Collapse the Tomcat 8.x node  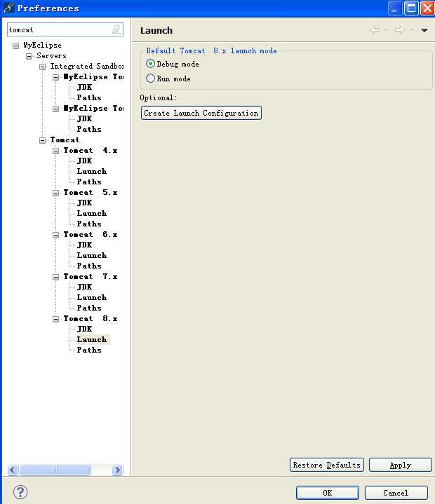pyautogui.click(x=55, y=319)
